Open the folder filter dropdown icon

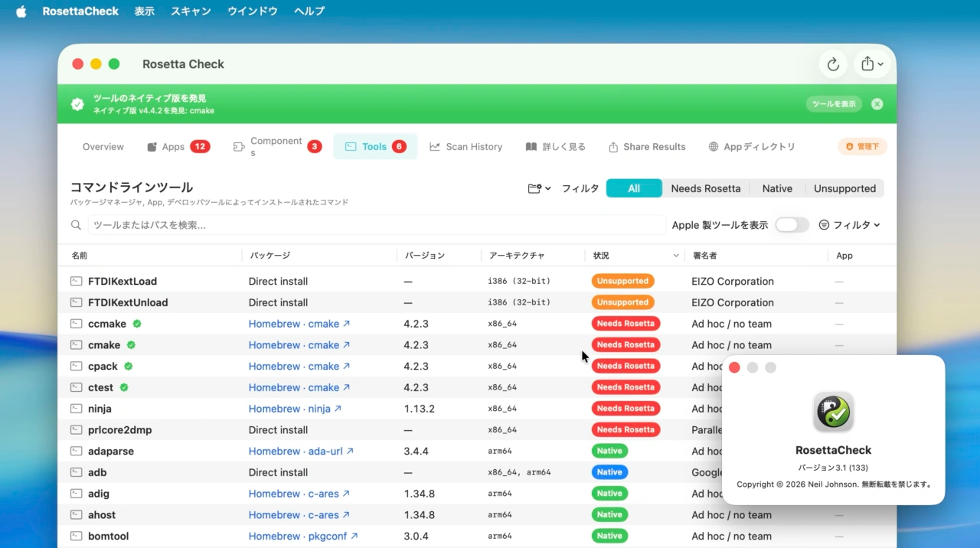pos(539,188)
